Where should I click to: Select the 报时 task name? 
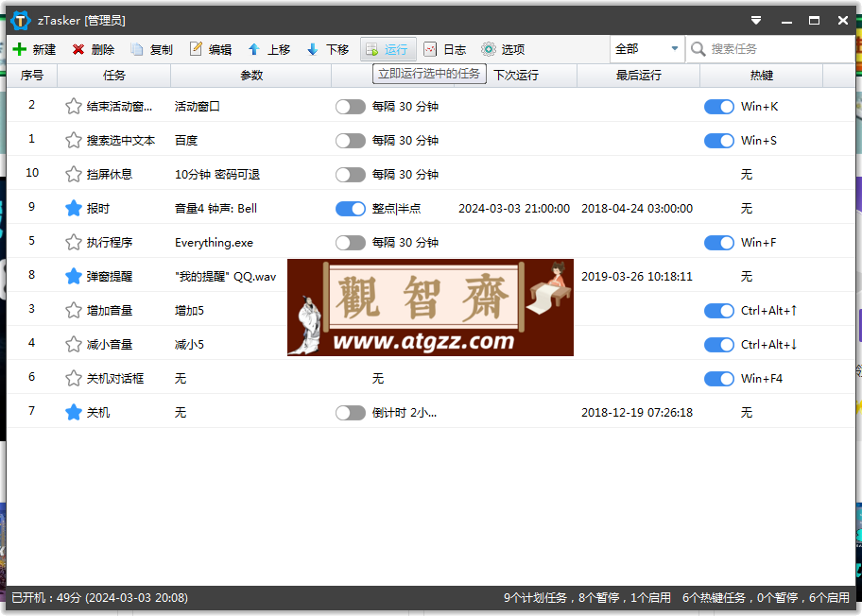pyautogui.click(x=98, y=209)
